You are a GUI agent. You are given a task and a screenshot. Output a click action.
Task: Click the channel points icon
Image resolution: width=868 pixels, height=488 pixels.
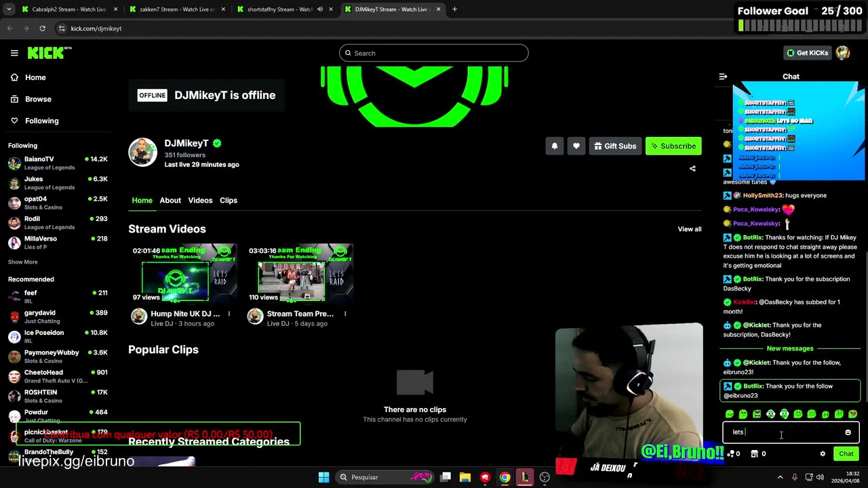[x=732, y=454]
